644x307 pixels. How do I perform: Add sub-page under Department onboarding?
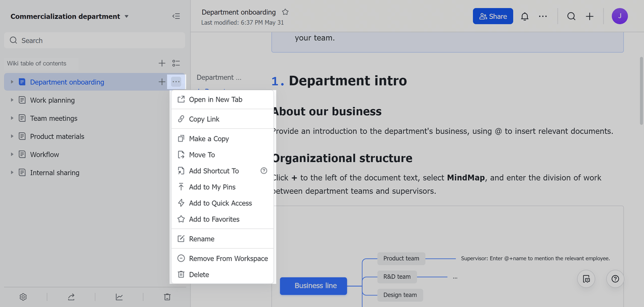tap(162, 82)
